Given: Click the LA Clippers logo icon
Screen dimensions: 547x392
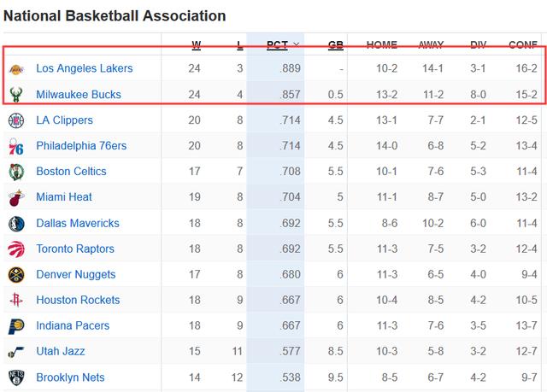Looking at the screenshot, I should 16,120.
